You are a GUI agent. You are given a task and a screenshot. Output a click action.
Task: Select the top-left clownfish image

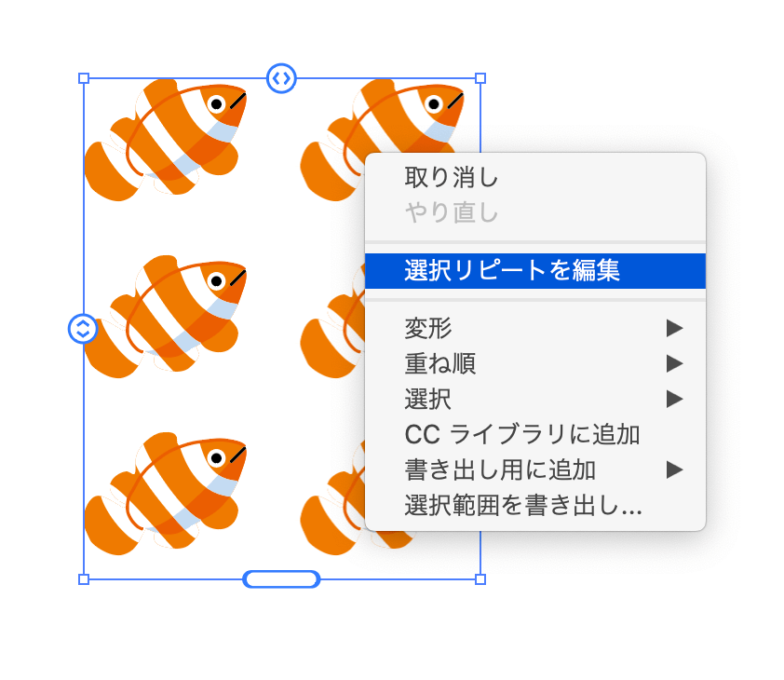(166, 140)
